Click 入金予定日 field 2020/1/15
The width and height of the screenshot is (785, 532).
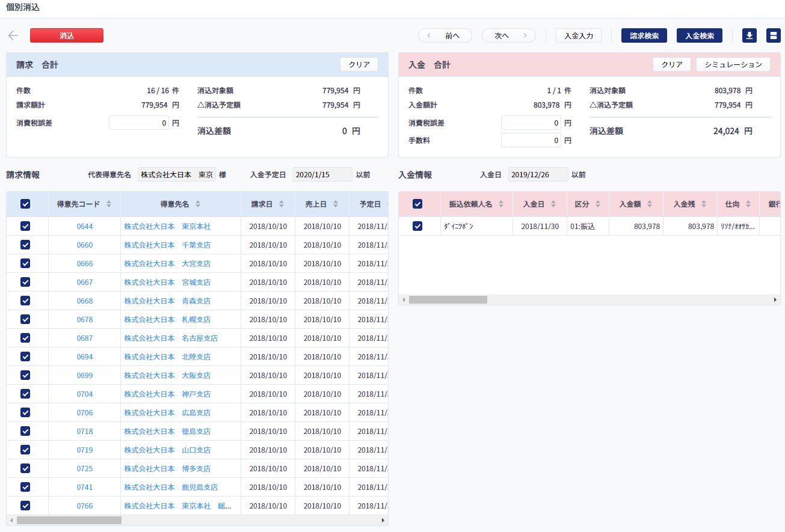pyautogui.click(x=322, y=174)
